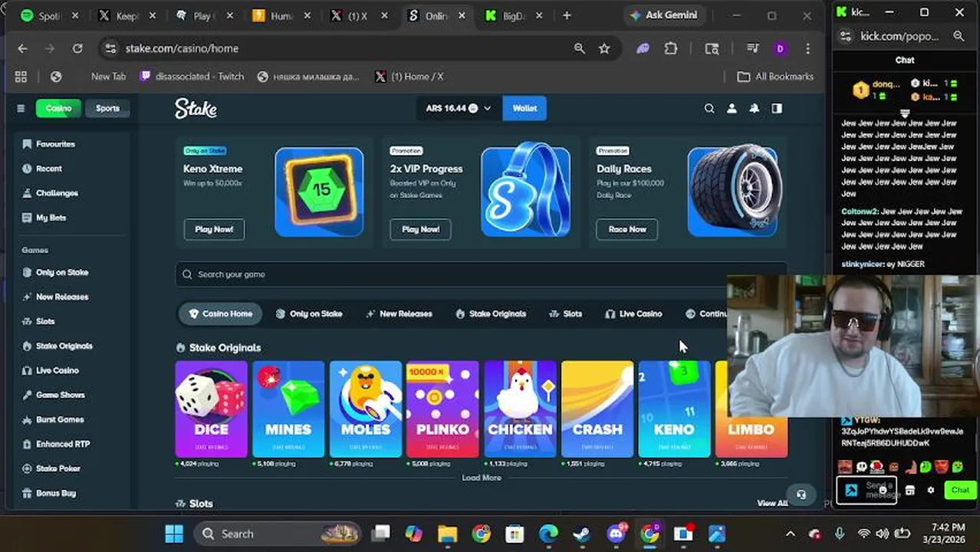Click the taskbar Search box
Screen dimensions: 980x552
278,534
